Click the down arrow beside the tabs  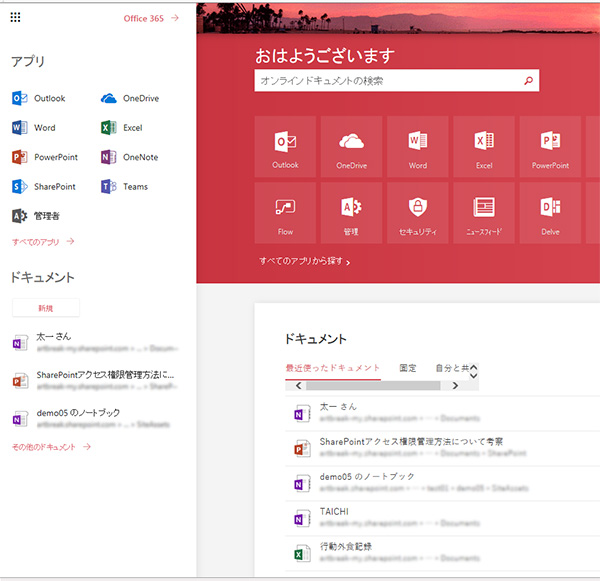click(473, 376)
